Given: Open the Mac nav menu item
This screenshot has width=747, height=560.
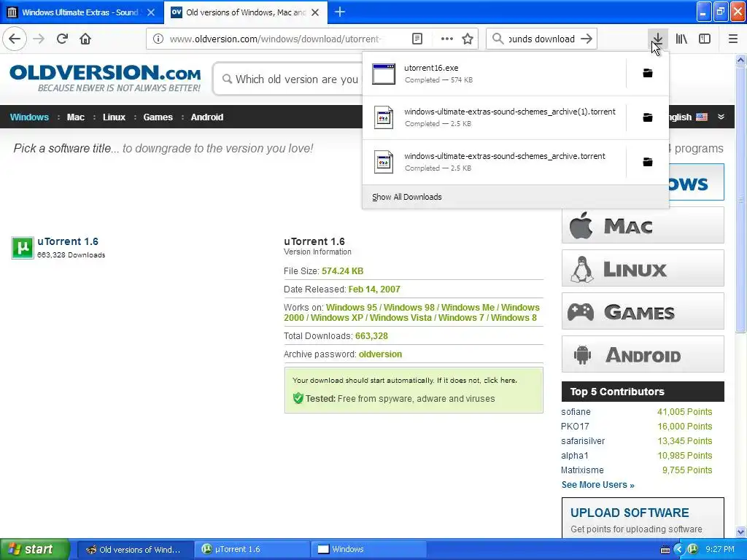Looking at the screenshot, I should (x=75, y=117).
